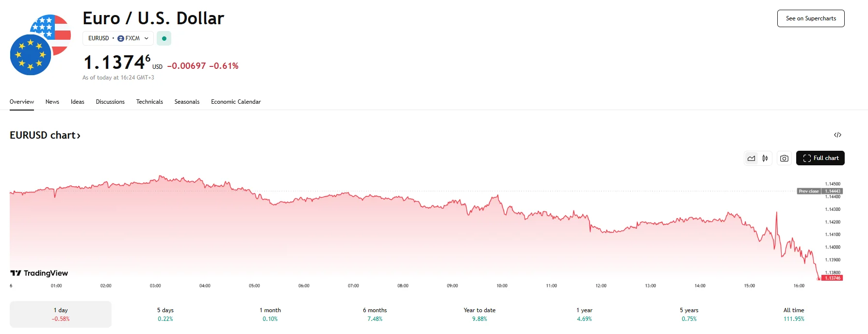
Task: Select the 1 month range
Action: click(x=270, y=314)
